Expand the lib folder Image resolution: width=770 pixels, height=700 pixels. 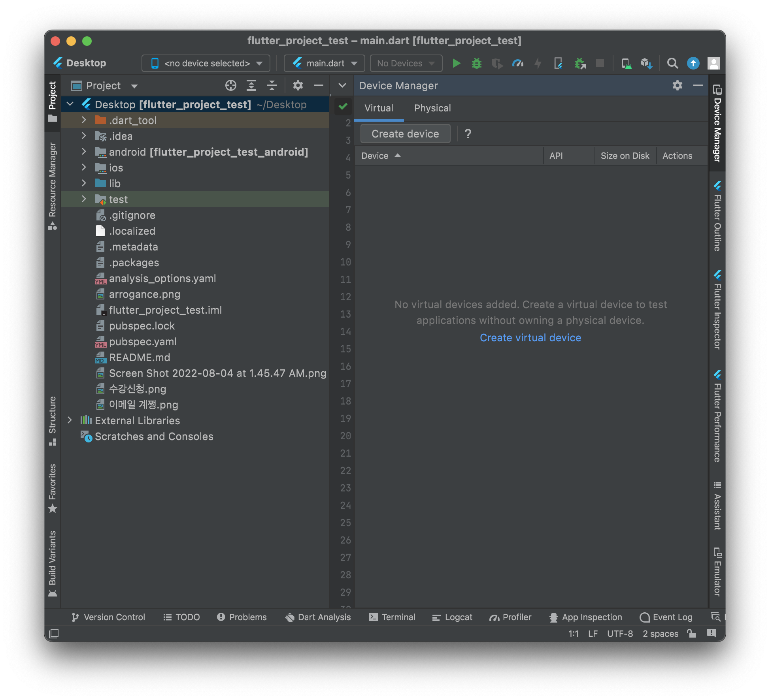tap(84, 183)
